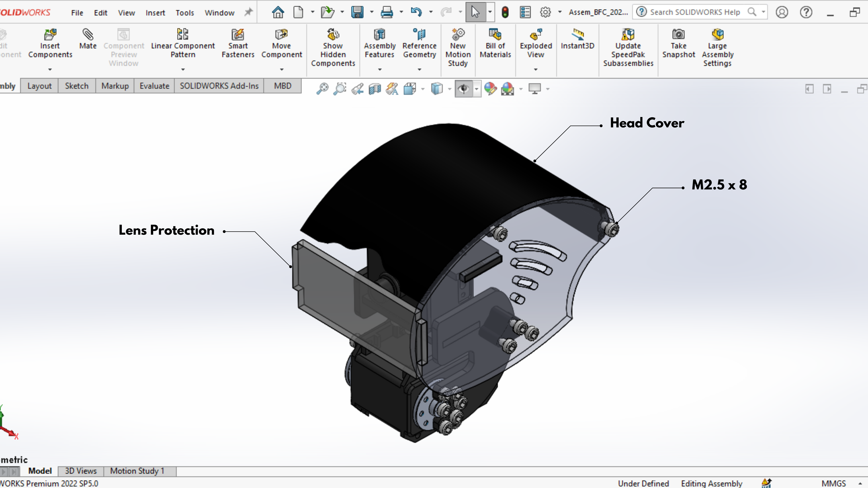
Task: Expand the Print dropdown arrow
Action: click(401, 12)
